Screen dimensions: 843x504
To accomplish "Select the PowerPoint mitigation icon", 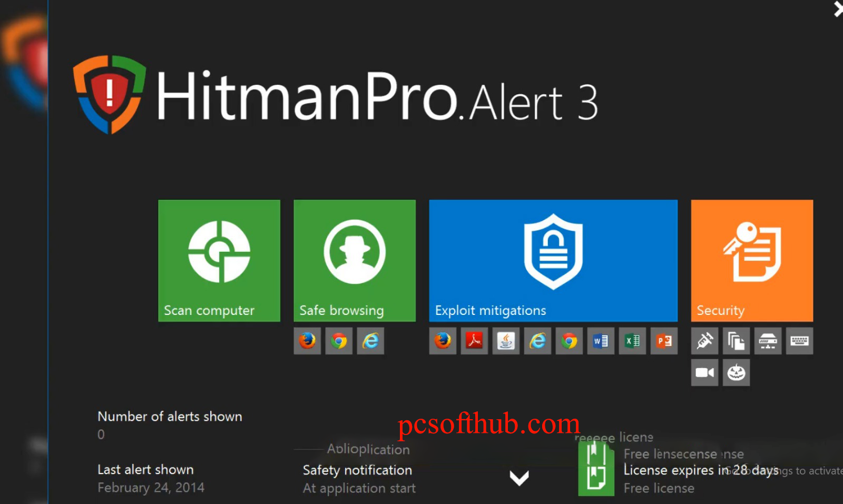I will tap(664, 341).
